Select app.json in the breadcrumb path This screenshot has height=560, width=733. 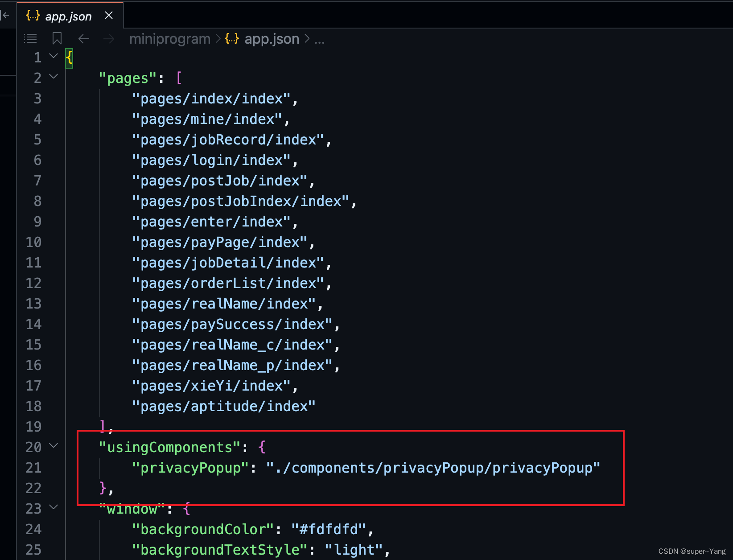(272, 39)
